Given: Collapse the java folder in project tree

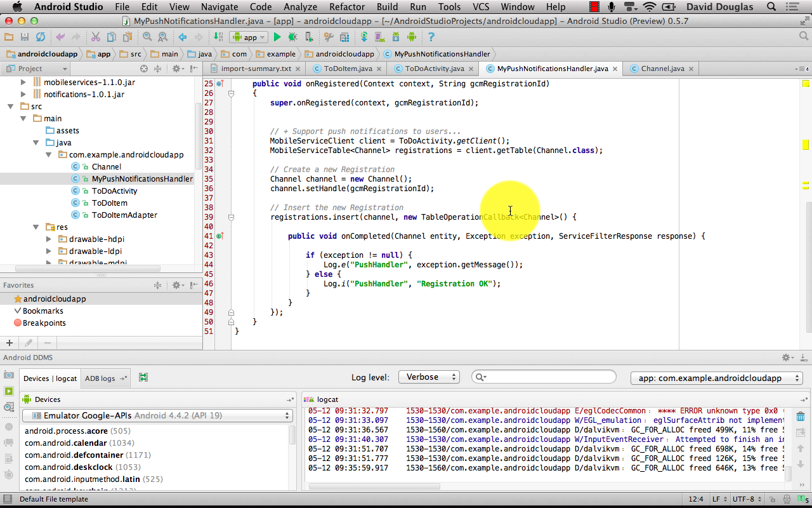Looking at the screenshot, I should 36,143.
